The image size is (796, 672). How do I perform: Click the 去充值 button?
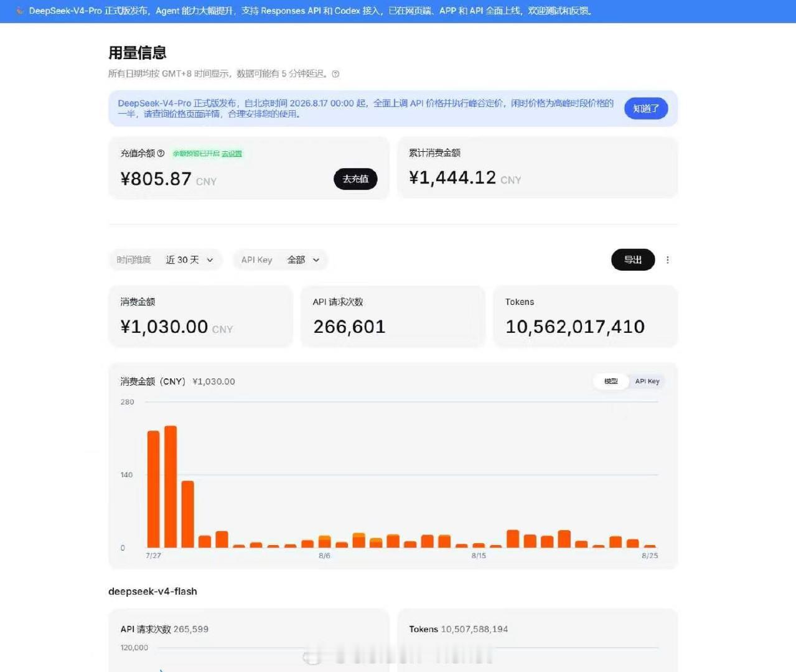click(x=355, y=179)
